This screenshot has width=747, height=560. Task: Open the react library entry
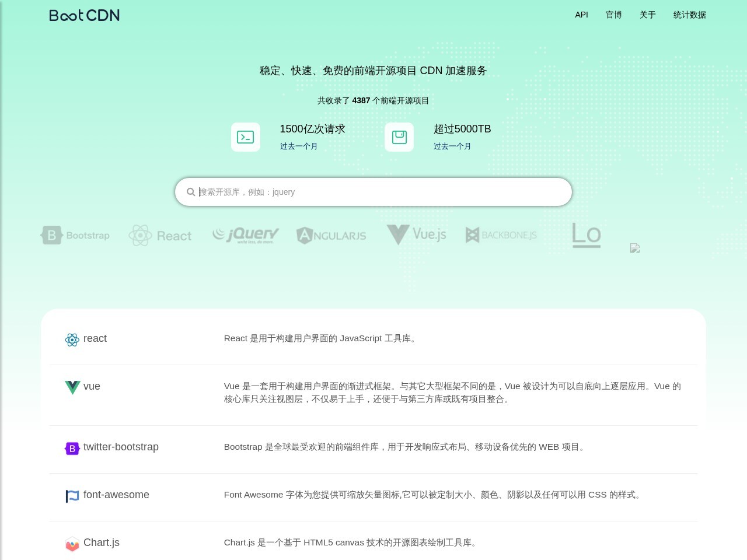[x=95, y=338]
